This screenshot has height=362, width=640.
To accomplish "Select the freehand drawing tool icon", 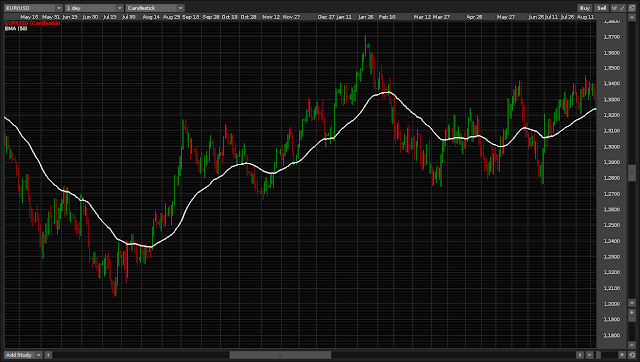I will tap(614, 8).
